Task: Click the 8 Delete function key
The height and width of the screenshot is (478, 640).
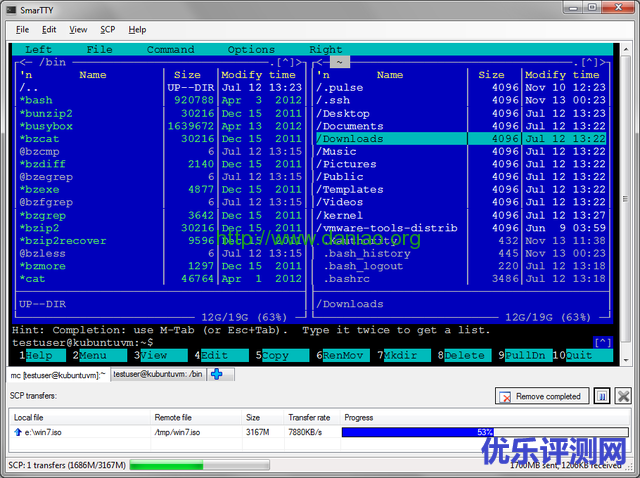Action: (x=464, y=356)
